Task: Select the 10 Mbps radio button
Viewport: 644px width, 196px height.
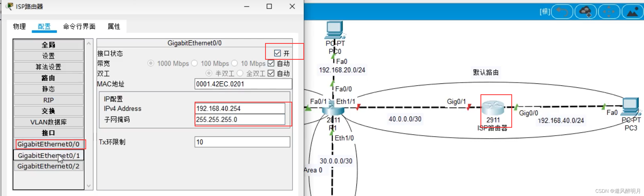Action: pos(235,63)
